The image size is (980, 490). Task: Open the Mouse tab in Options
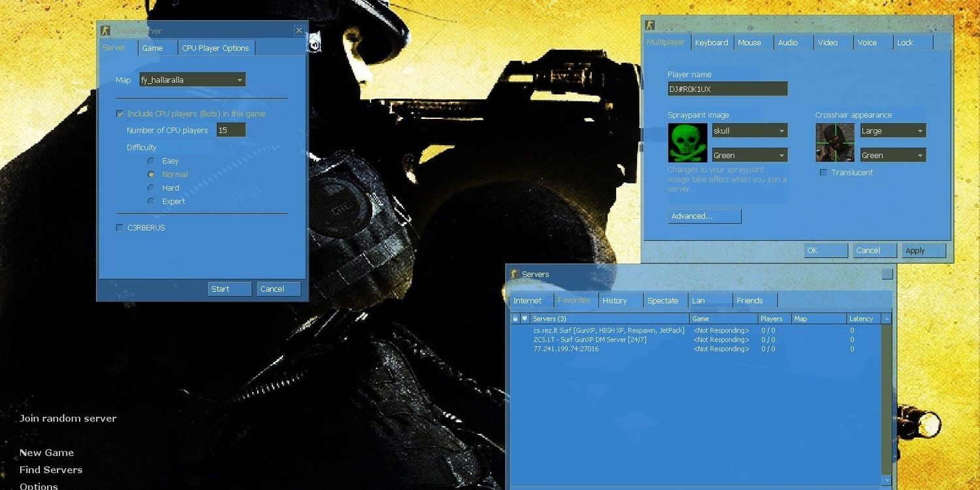753,42
